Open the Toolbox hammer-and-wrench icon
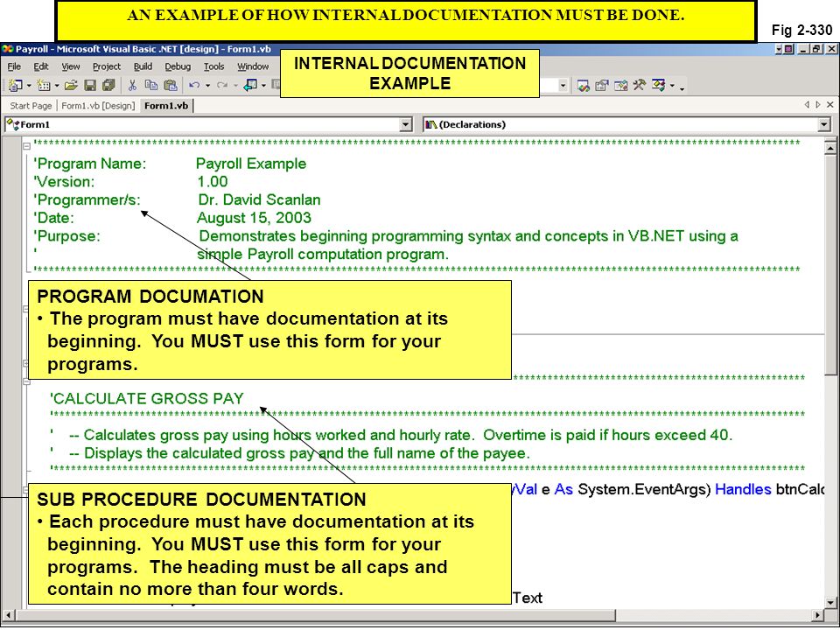 click(639, 85)
